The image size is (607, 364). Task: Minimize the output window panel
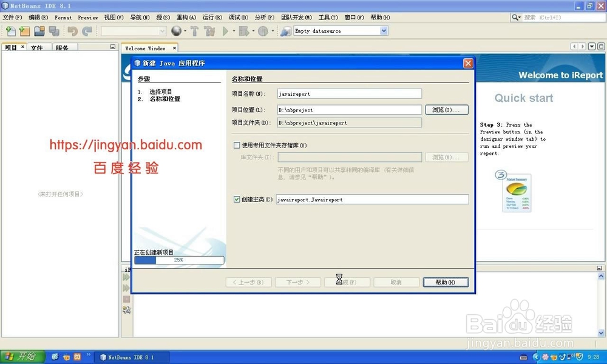[x=599, y=268]
